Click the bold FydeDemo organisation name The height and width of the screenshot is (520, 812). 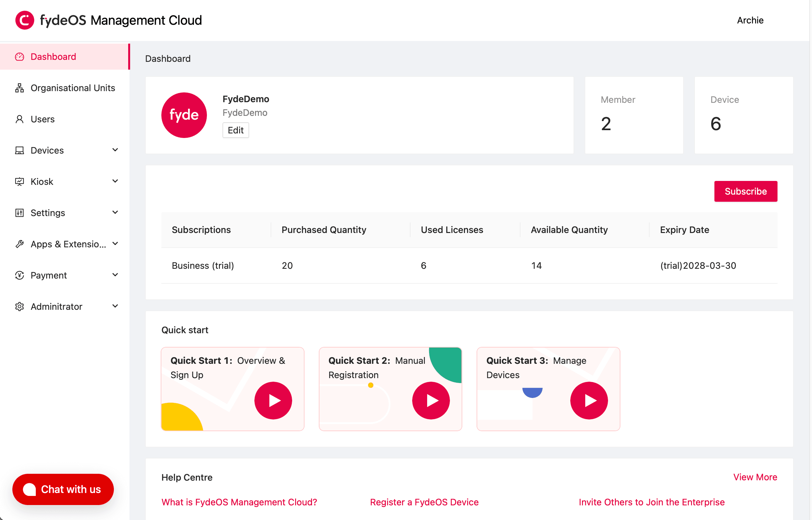point(246,99)
